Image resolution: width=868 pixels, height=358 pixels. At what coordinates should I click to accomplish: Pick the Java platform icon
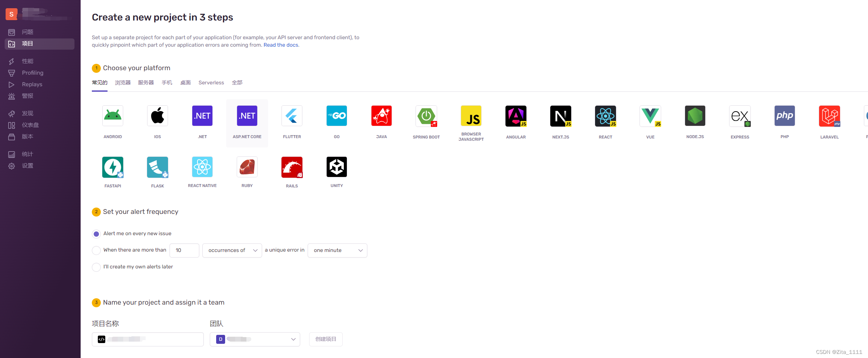pos(382,116)
